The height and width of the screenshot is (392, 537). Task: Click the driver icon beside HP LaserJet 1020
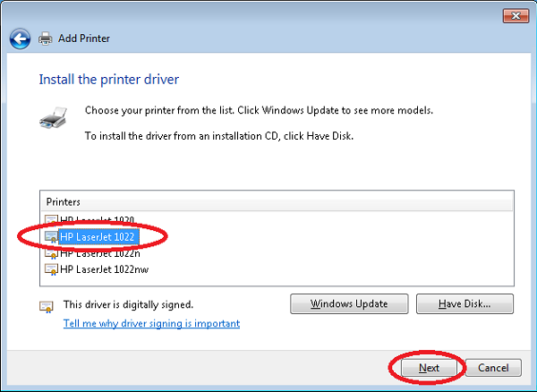[x=52, y=220]
